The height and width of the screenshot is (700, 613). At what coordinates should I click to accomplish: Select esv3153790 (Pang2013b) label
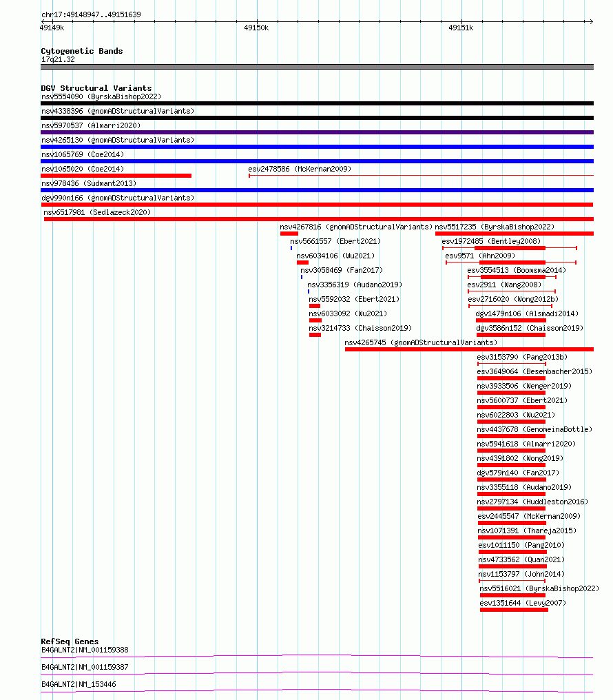tap(522, 357)
